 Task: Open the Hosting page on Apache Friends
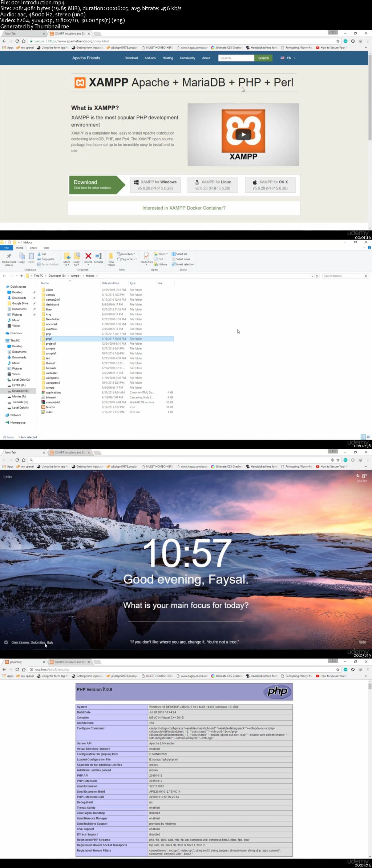(x=168, y=58)
